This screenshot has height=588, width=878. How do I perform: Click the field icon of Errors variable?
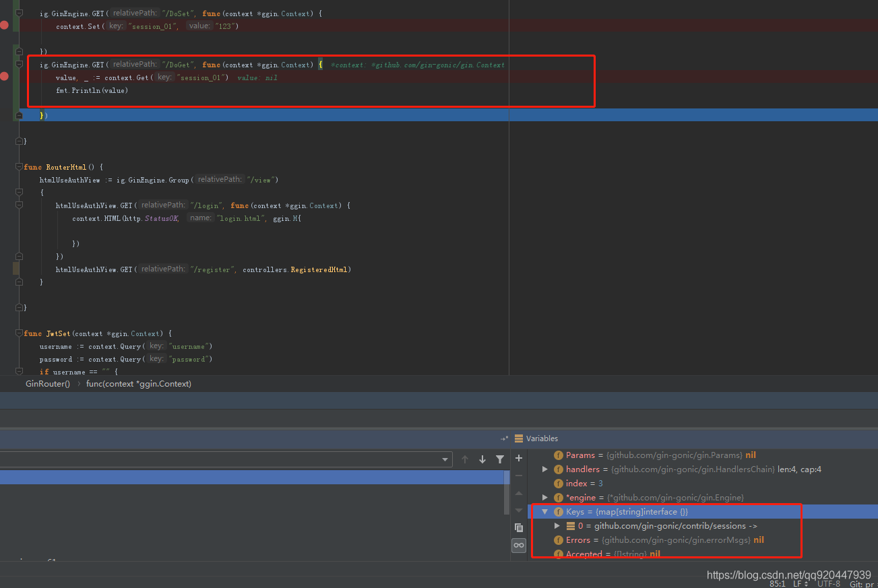[559, 540]
